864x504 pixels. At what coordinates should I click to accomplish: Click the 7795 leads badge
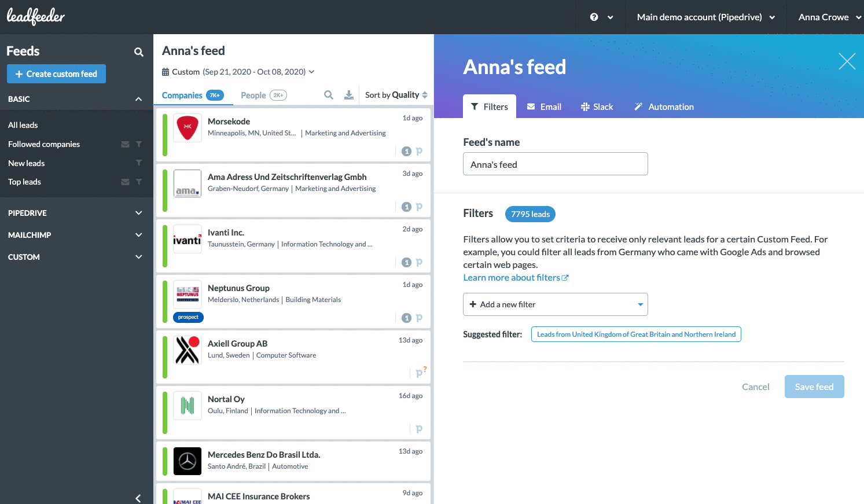point(531,214)
